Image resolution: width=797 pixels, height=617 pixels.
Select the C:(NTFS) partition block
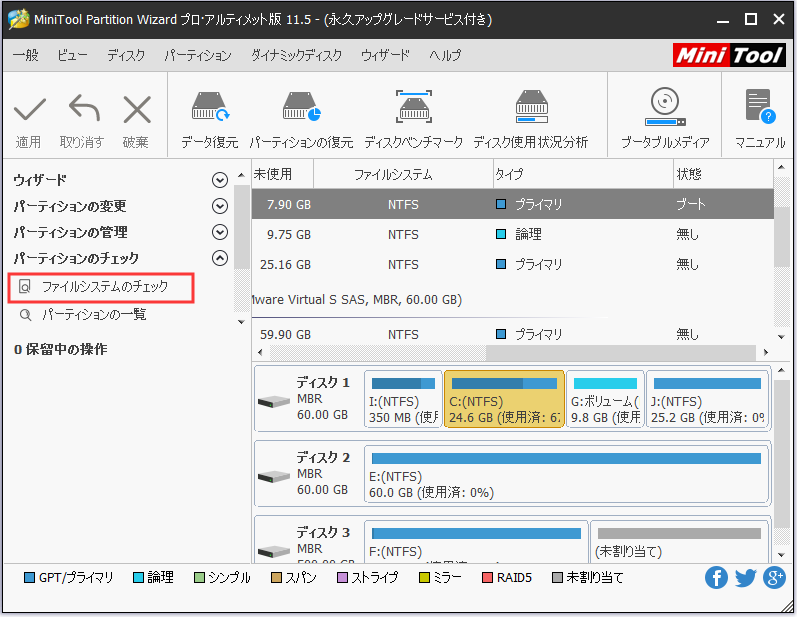pyautogui.click(x=503, y=398)
